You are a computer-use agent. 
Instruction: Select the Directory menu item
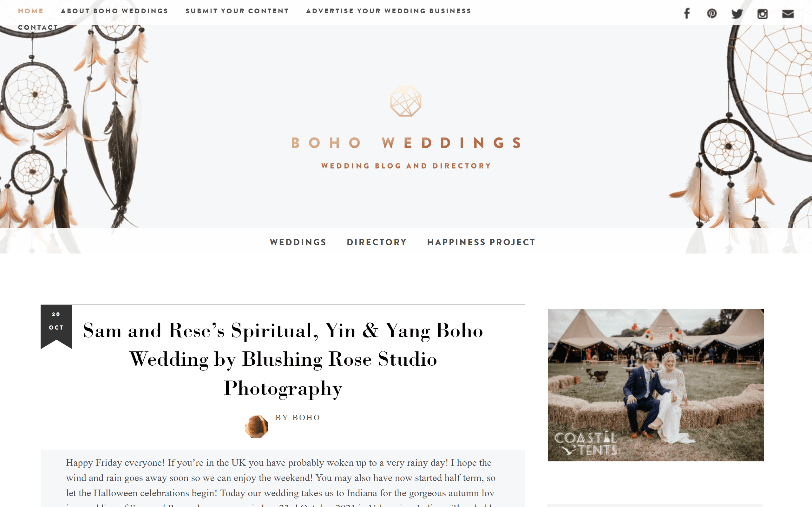377,242
